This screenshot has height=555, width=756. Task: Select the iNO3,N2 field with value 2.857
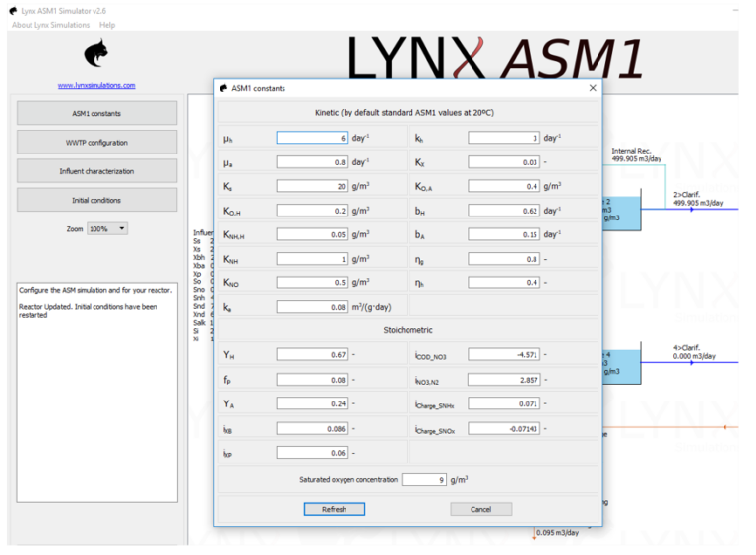(x=504, y=380)
